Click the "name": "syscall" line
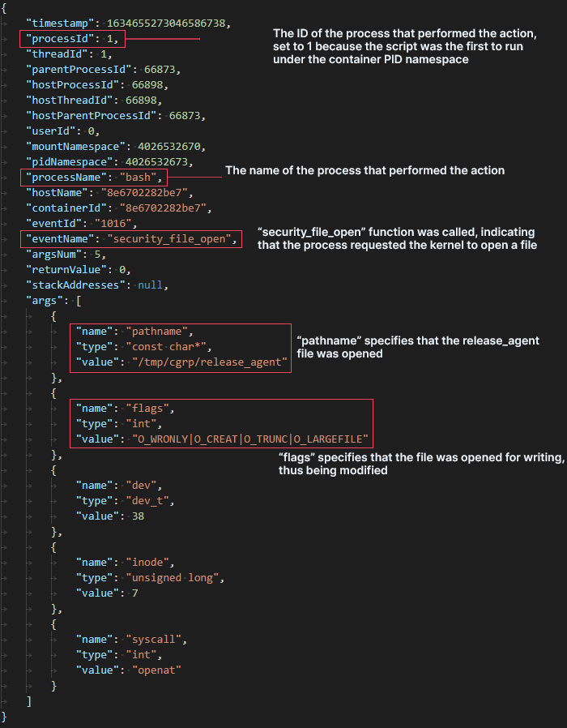Viewport: 567px width, 728px height. click(x=131, y=640)
